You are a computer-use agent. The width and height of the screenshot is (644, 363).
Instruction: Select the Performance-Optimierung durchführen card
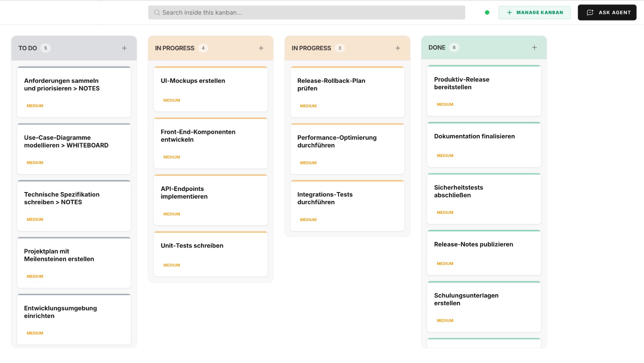click(347, 149)
